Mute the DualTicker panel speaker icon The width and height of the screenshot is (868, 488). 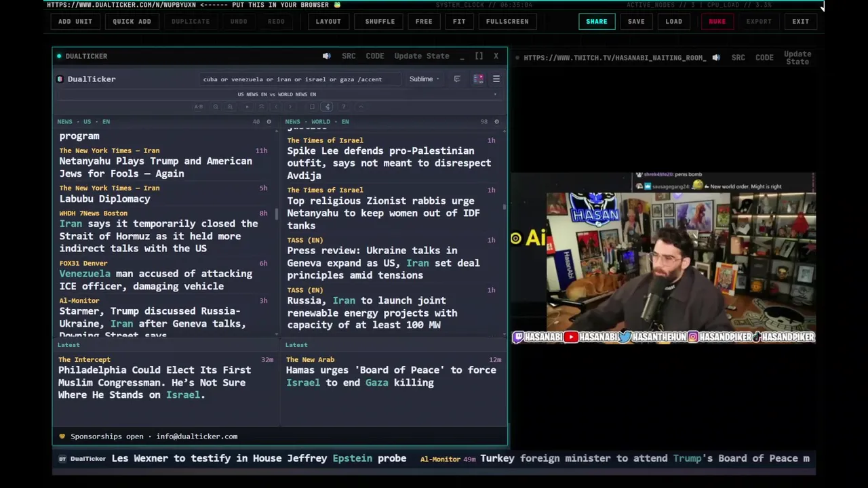[x=327, y=56]
